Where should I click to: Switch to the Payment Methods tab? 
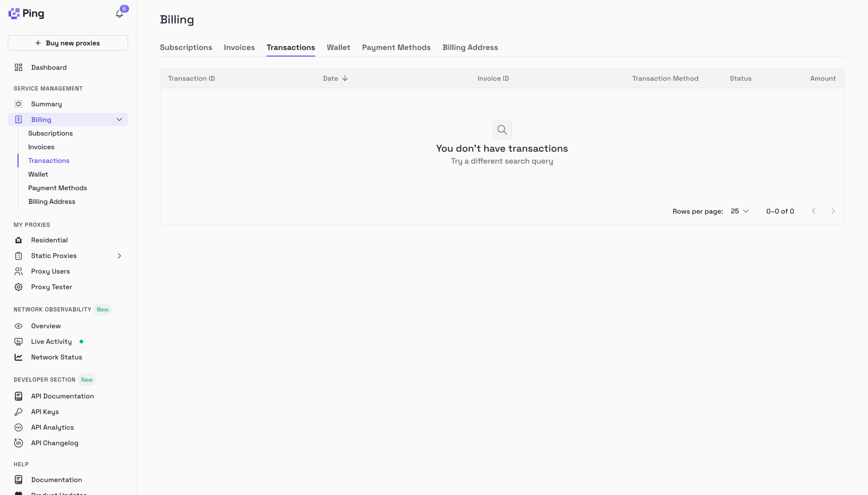coord(396,47)
